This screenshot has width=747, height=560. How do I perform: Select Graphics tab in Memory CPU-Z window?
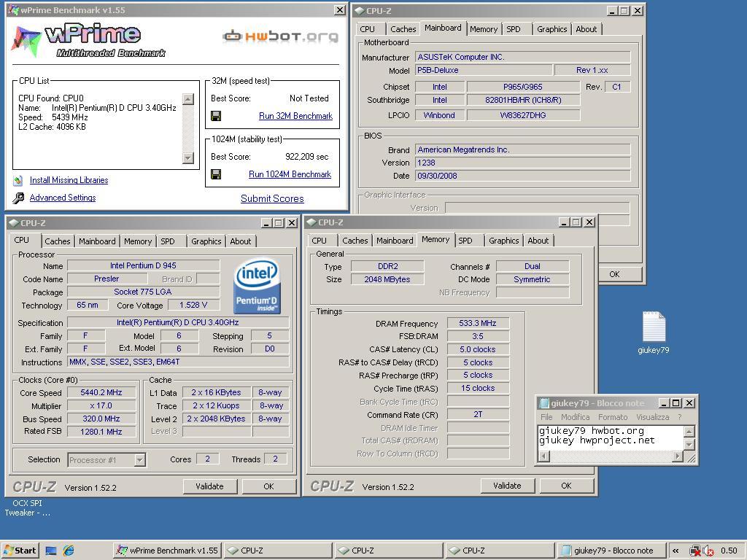tap(503, 241)
